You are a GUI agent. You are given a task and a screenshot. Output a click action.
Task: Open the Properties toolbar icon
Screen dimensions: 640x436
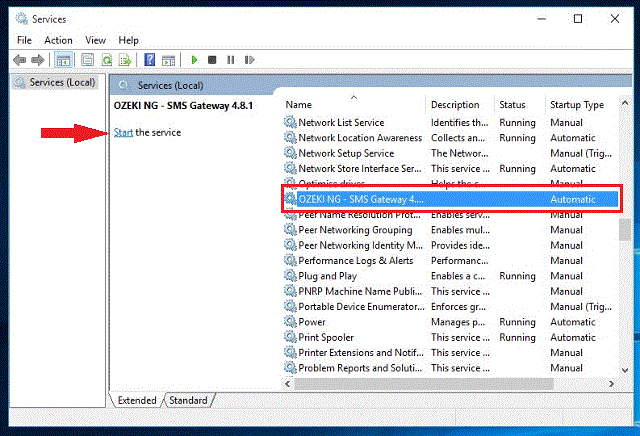coord(87,60)
